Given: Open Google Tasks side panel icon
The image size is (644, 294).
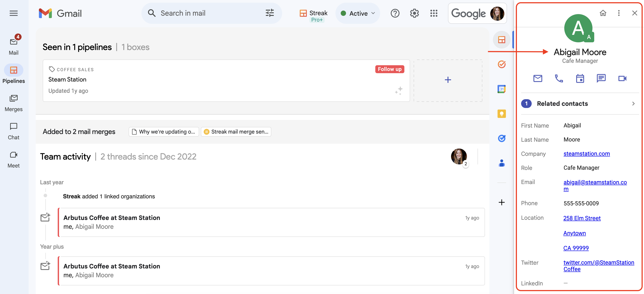Looking at the screenshot, I should click(501, 138).
